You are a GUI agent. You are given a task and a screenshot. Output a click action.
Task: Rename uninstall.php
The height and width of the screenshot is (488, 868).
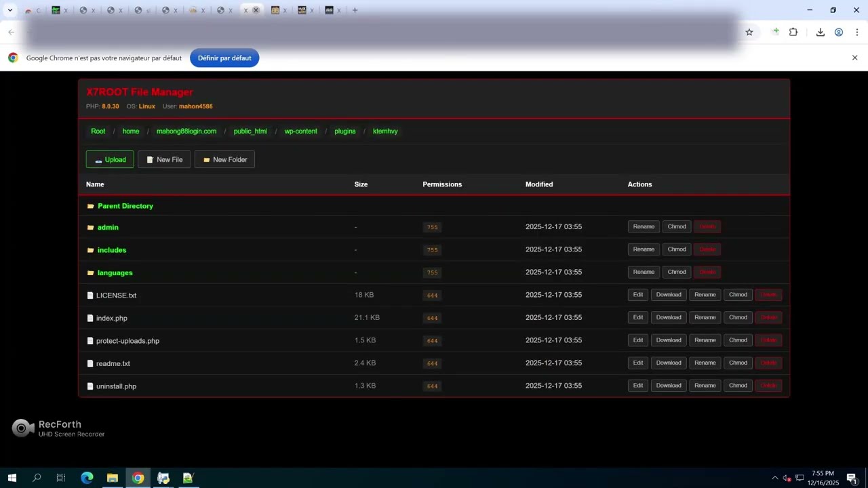click(705, 386)
